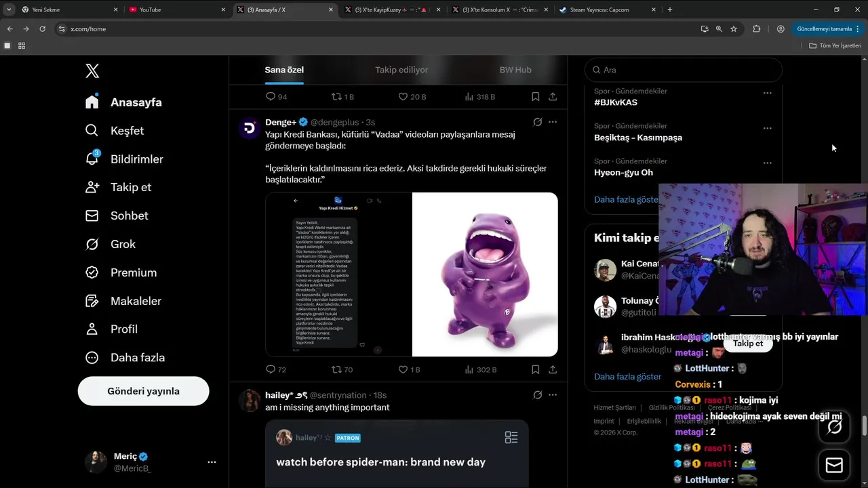Click the X logo in sidebar
The width and height of the screenshot is (868, 488).
point(92,70)
